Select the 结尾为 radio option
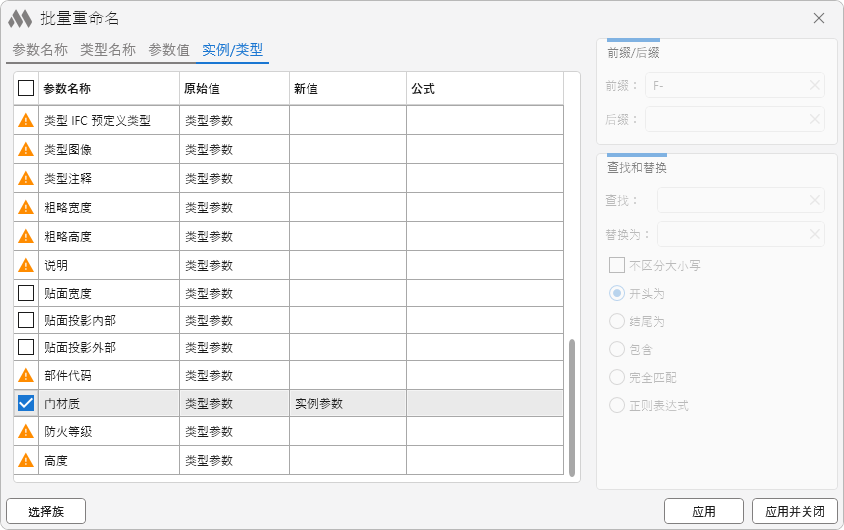Viewport: 844px width, 530px height. [617, 322]
